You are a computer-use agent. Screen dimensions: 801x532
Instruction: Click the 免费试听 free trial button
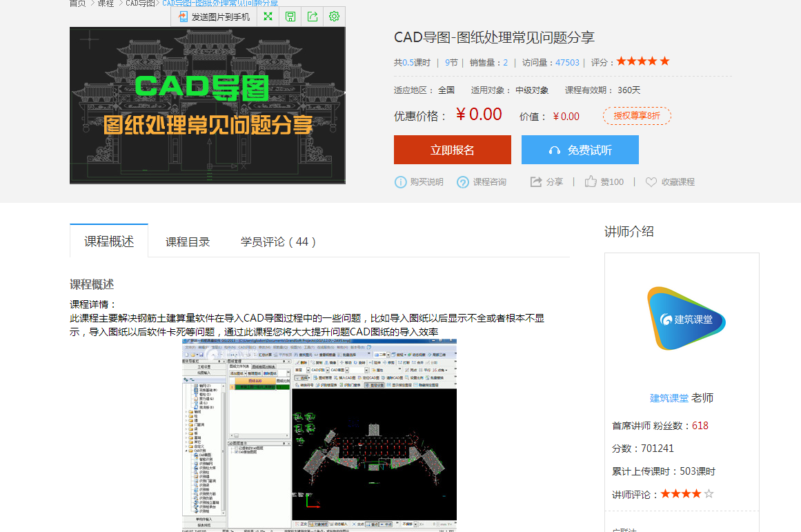(x=580, y=150)
